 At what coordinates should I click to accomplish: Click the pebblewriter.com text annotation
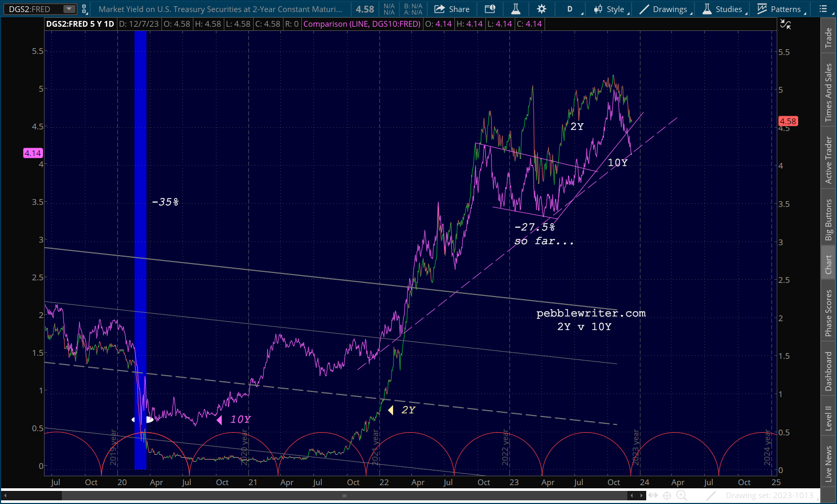591,313
